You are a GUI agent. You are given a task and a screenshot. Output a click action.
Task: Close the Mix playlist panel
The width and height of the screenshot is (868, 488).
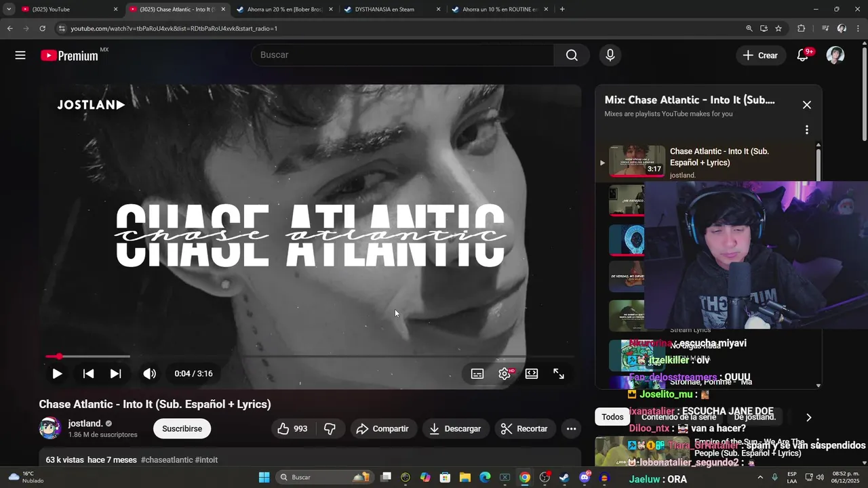tap(807, 105)
